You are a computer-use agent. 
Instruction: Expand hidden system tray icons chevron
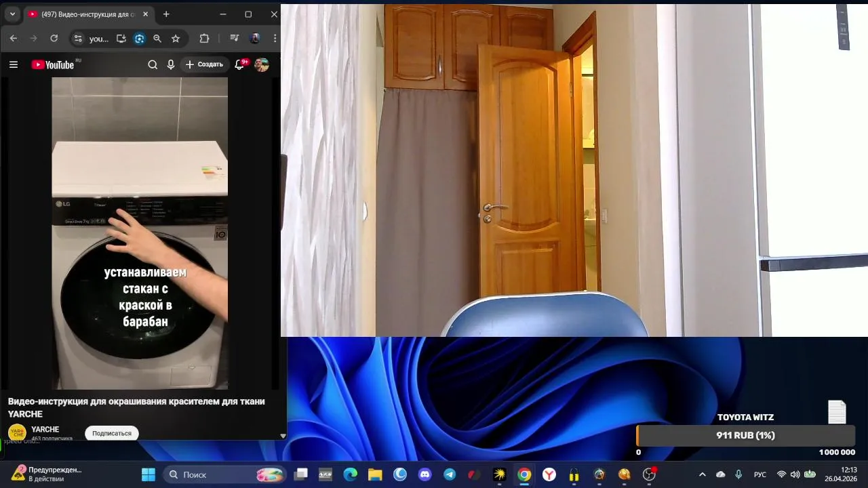pos(702,474)
